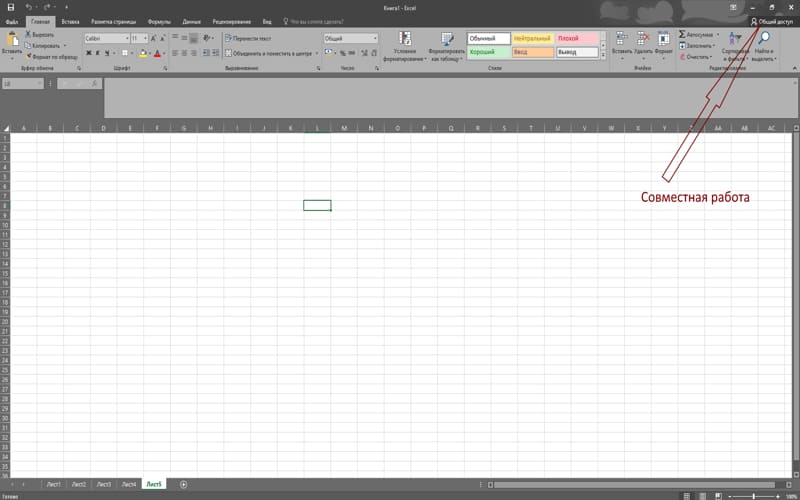The image size is (800, 500).
Task: Center text horizontally
Action: coord(184,53)
